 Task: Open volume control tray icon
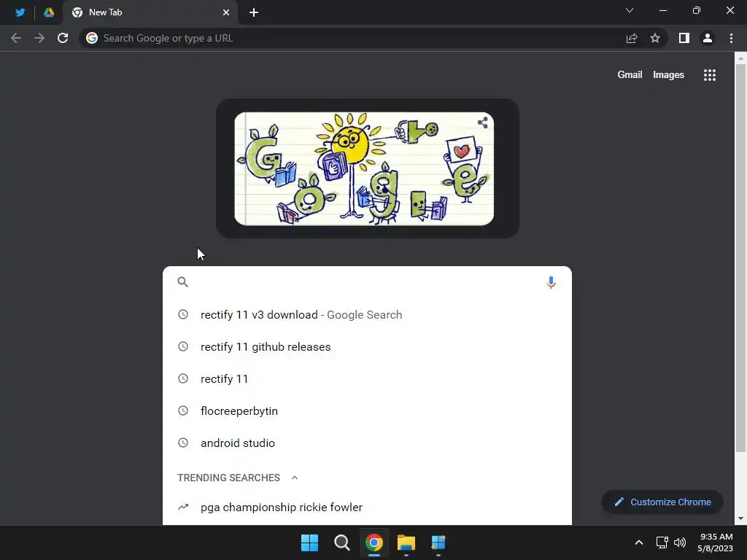680,542
